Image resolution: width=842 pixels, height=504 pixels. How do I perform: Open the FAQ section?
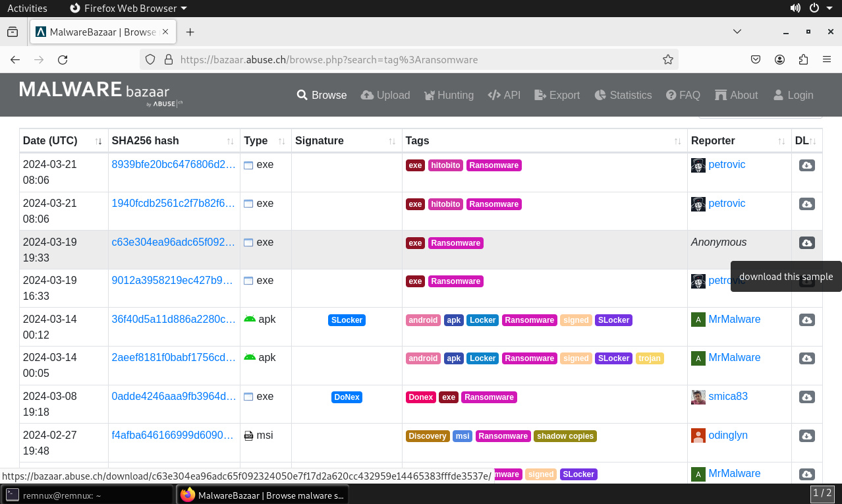click(683, 95)
